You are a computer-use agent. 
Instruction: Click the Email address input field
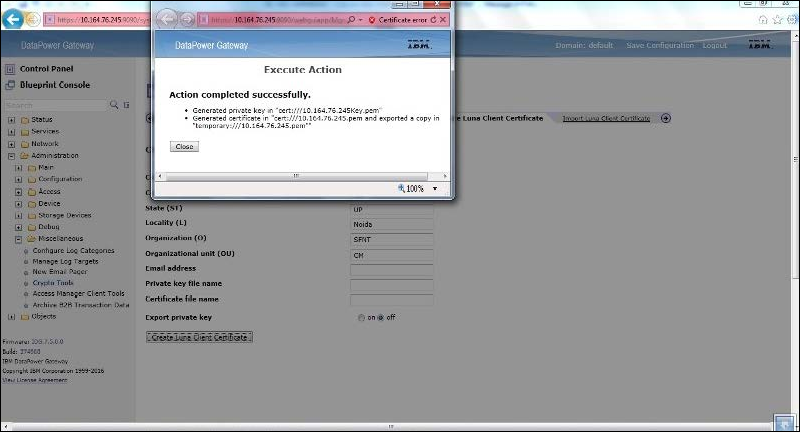tap(392, 270)
